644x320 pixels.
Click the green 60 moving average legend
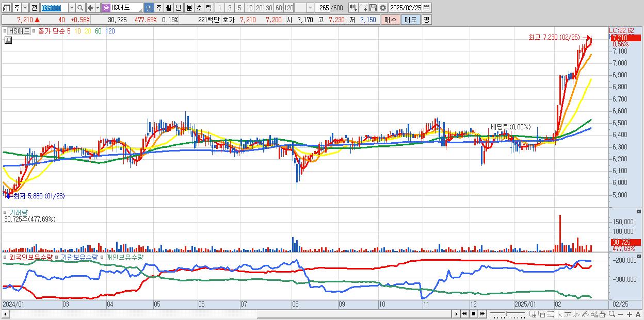(98, 31)
